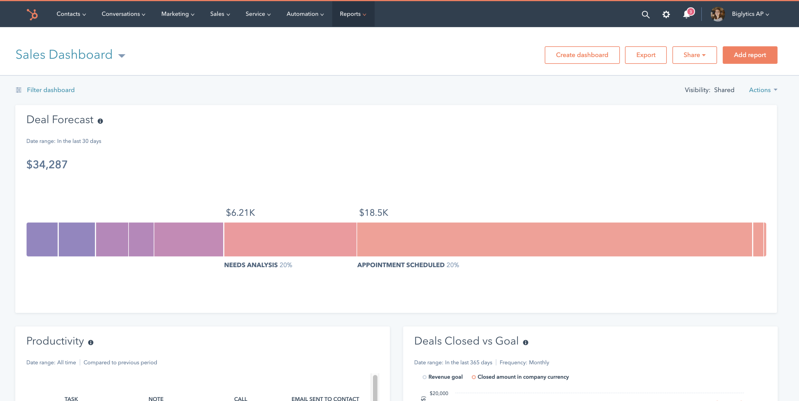Open the Marketing menu
This screenshot has height=401, width=799.
[177, 14]
